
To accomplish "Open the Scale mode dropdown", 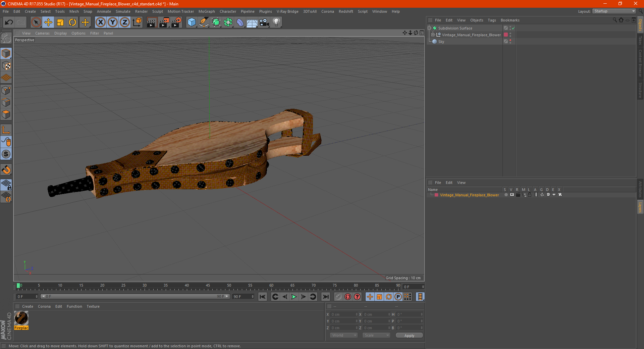I will (x=376, y=336).
